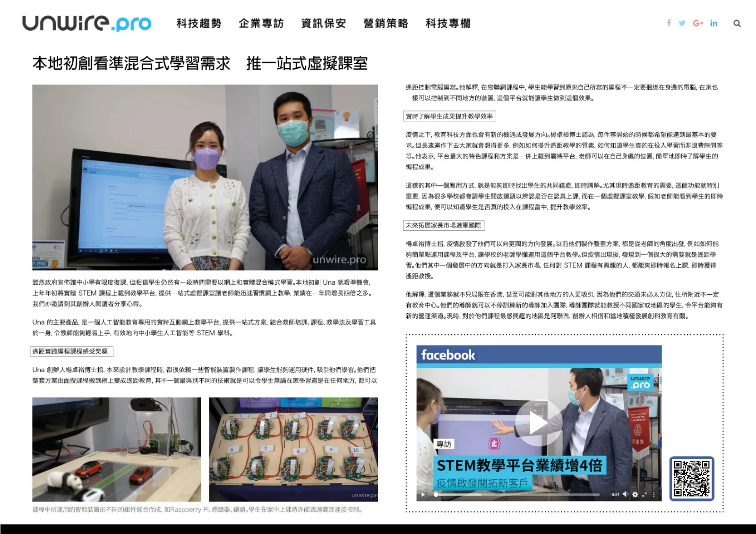
Task: Click the 未來拓展家長市場進軍國際 subheading
Action: (x=444, y=225)
